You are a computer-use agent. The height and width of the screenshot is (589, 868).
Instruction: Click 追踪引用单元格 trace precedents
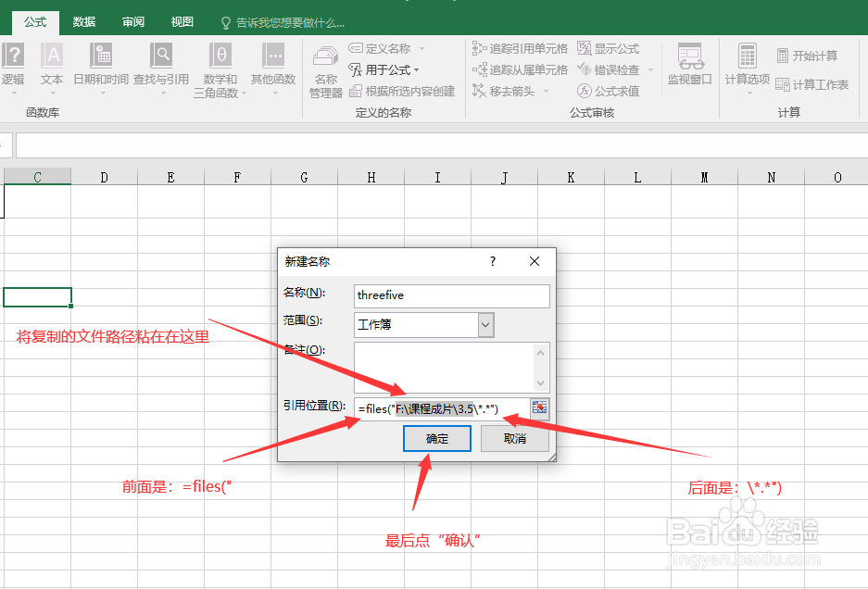click(x=521, y=47)
